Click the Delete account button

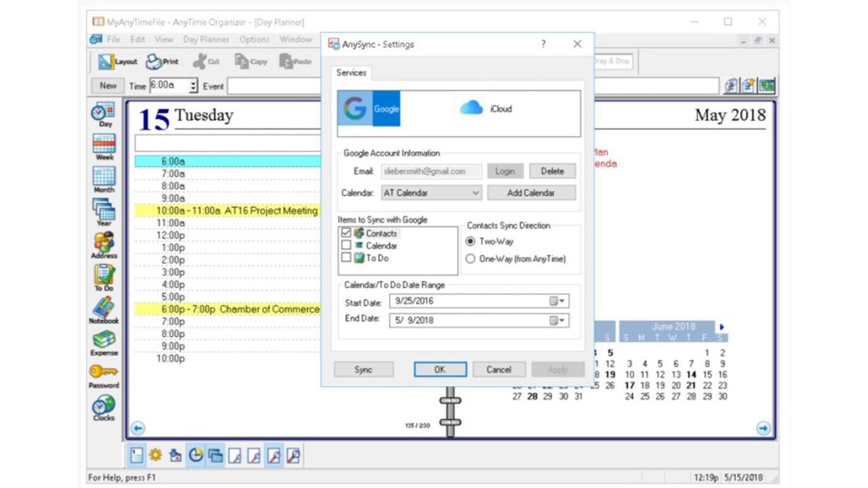(x=553, y=171)
